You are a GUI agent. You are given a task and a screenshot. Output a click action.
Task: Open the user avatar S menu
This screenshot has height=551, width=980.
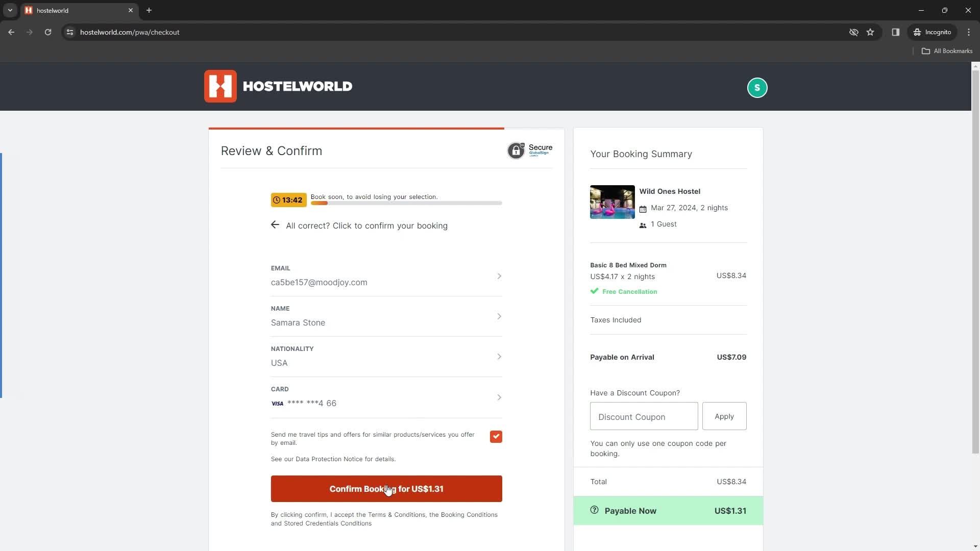point(757,88)
